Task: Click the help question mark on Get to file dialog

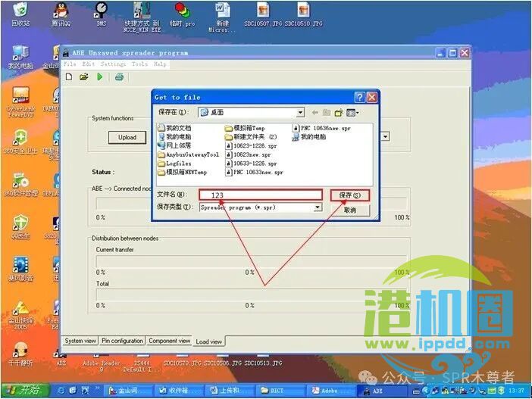Action: (x=359, y=98)
